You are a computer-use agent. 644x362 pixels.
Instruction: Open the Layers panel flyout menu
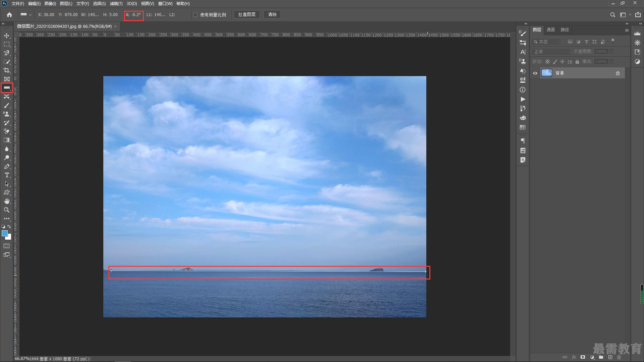[627, 30]
